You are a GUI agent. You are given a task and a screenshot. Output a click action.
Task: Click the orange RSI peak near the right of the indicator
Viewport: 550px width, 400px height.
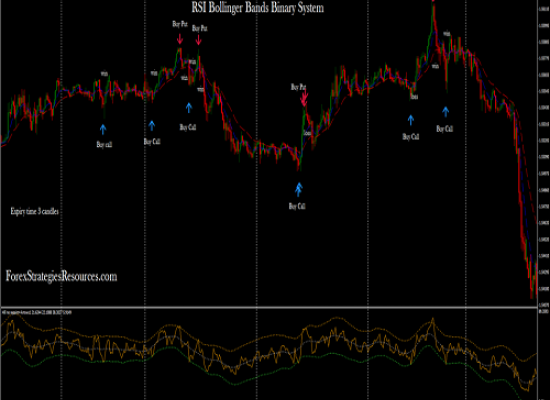coord(433,320)
